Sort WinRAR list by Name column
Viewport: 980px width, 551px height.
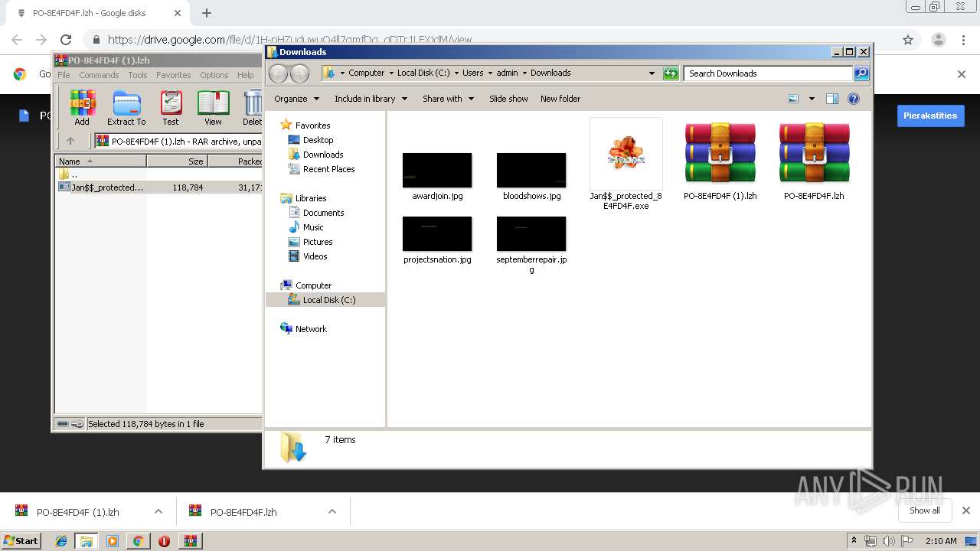[x=101, y=161]
